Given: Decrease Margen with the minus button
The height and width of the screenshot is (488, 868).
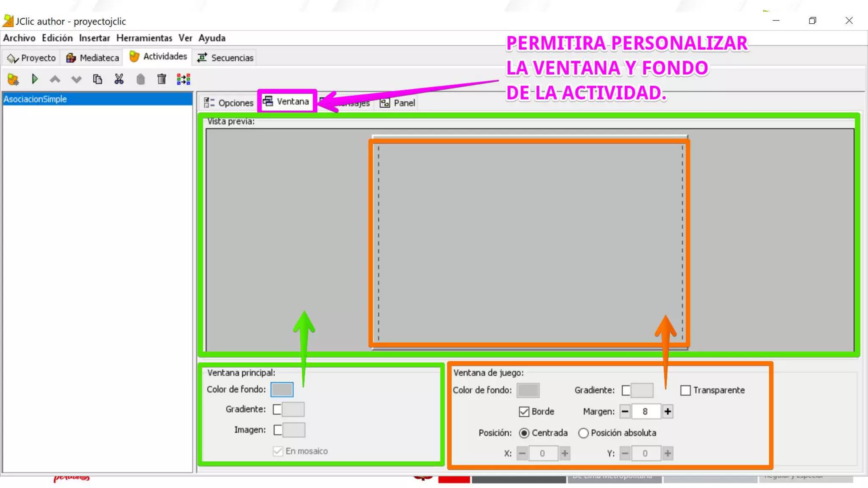Looking at the screenshot, I should (625, 411).
